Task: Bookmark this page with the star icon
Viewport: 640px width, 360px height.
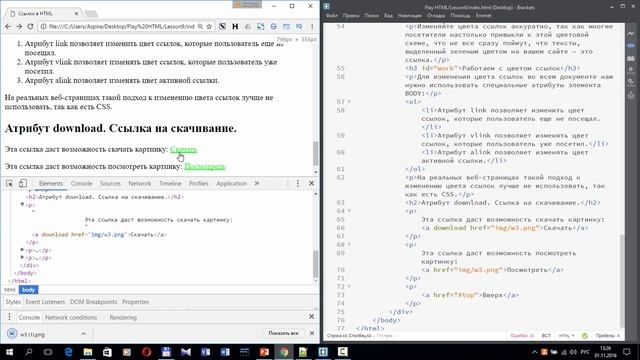Action: pyautogui.click(x=209, y=26)
